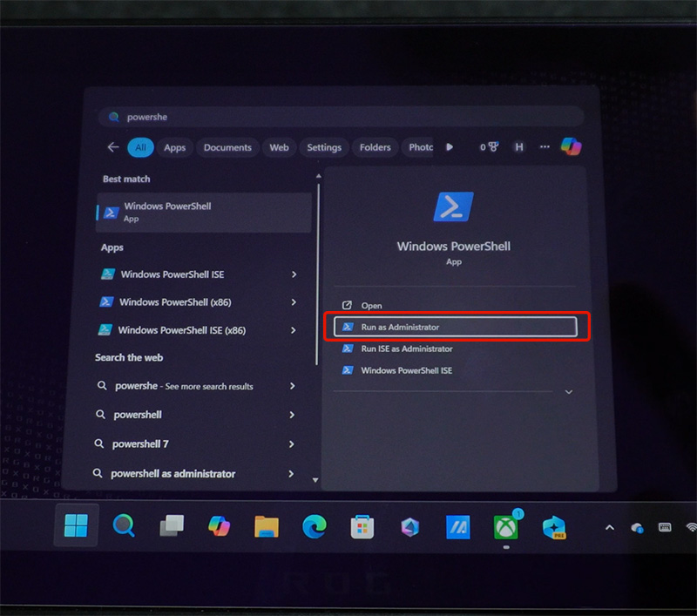Open Microsoft Store from the taskbar
The height and width of the screenshot is (616, 697).
(362, 526)
